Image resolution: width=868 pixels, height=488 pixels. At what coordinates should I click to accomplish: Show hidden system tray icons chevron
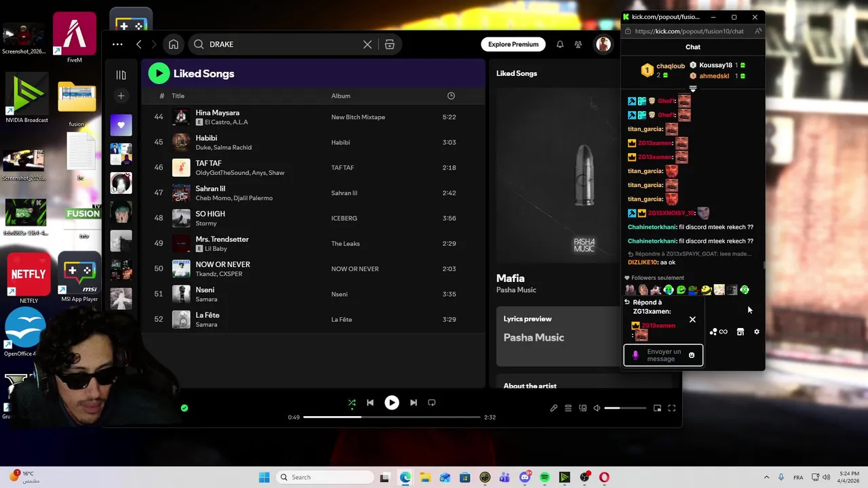pos(766,477)
